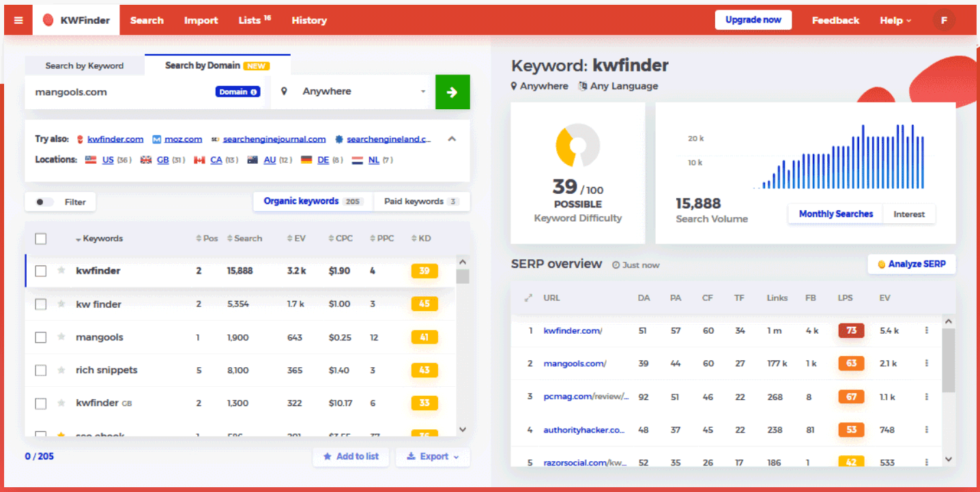Star the kwfinder keyword row

tap(61, 271)
